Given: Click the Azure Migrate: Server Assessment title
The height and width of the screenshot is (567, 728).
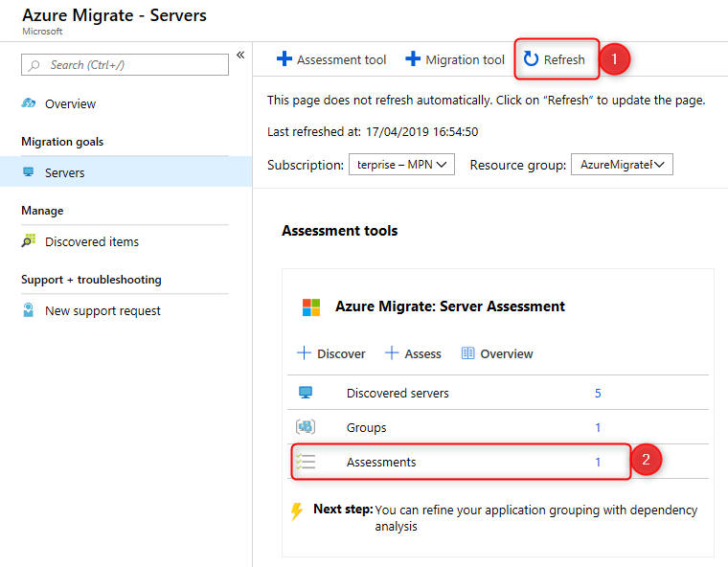Looking at the screenshot, I should (x=450, y=306).
